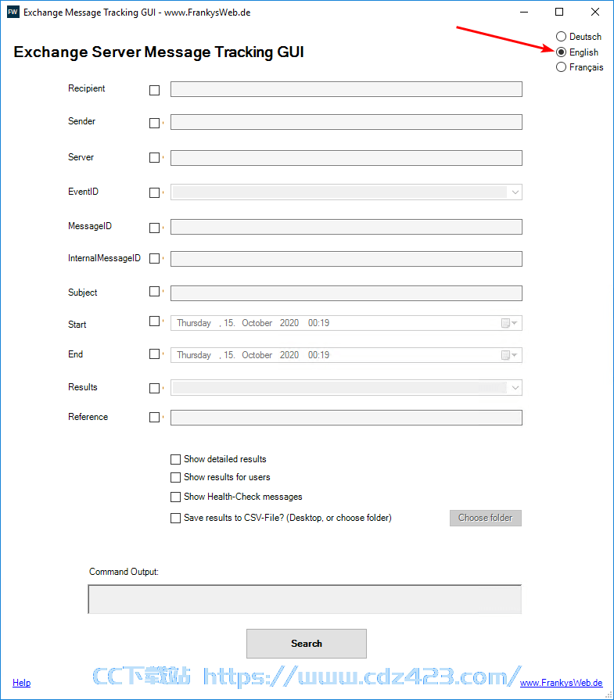Click the Recipient text field
Image resolution: width=614 pixels, height=700 pixels.
[346, 89]
